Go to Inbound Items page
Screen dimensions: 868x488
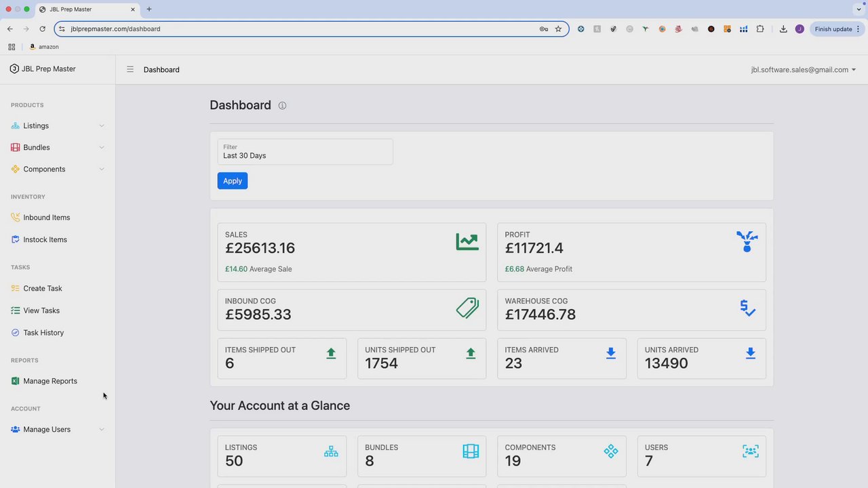tap(46, 218)
